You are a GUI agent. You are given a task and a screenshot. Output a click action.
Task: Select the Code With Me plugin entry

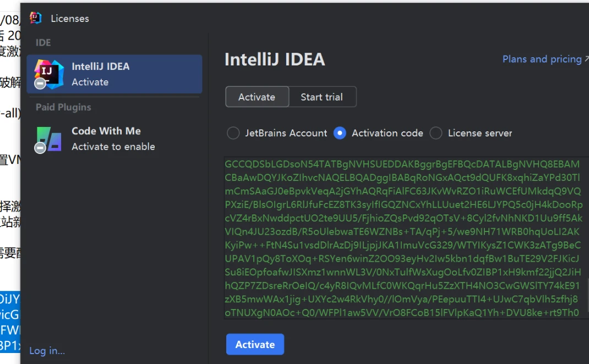[x=114, y=139]
